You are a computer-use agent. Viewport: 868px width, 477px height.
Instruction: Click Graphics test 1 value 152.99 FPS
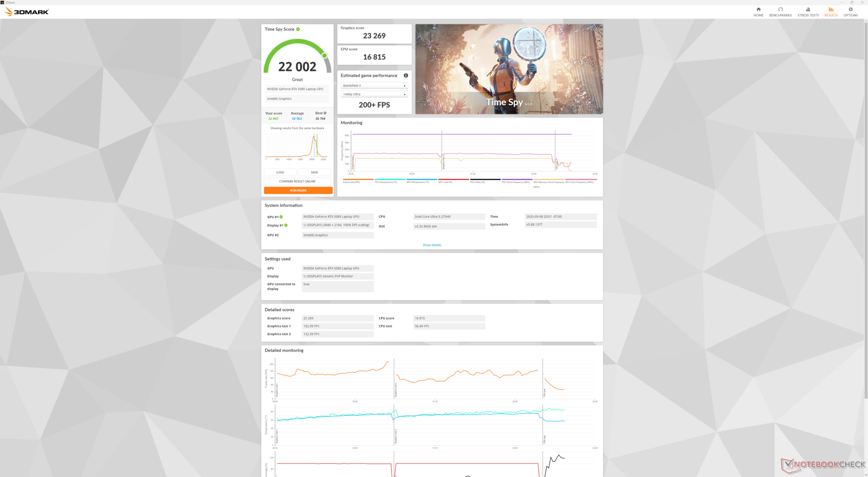point(338,326)
